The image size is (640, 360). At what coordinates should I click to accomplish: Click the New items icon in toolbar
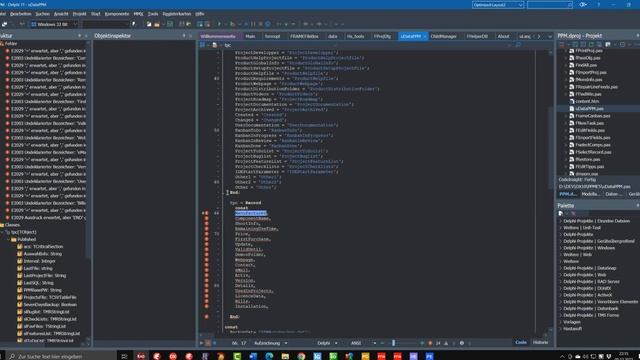(x=149, y=24)
